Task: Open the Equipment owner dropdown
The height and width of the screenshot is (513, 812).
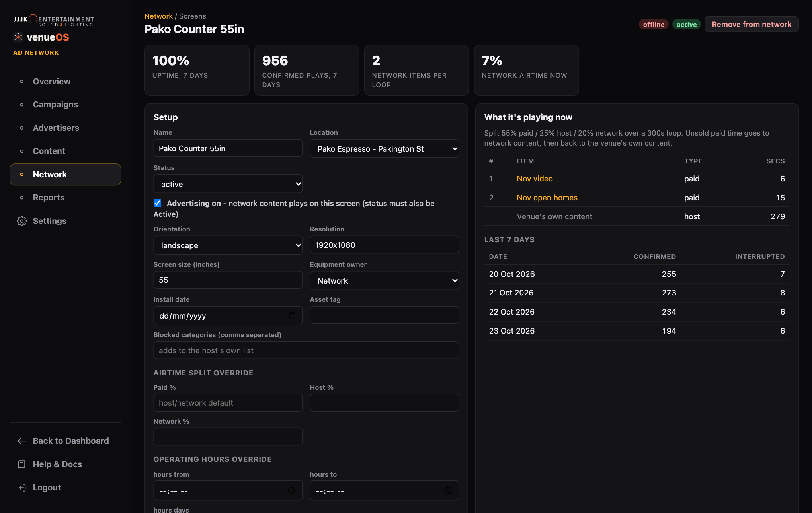Action: [x=384, y=281]
